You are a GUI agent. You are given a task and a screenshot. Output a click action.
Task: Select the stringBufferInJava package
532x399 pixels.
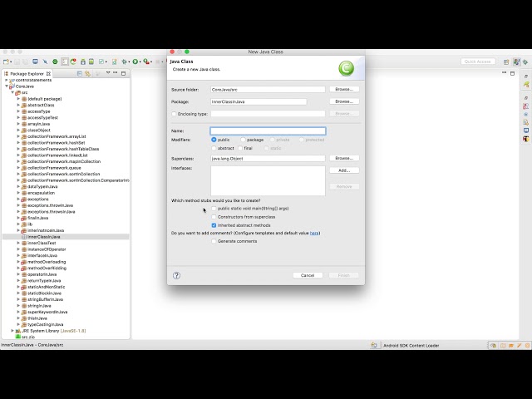[45, 299]
